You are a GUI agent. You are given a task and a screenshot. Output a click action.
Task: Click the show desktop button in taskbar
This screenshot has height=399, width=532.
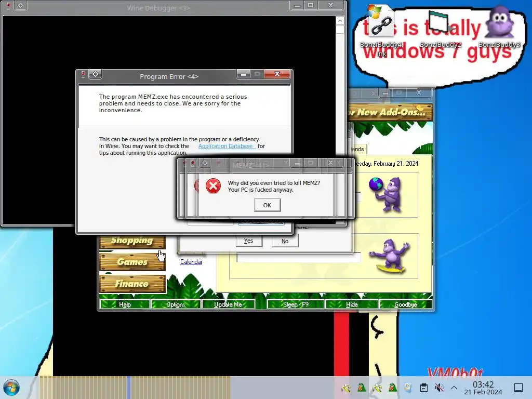coord(518,388)
